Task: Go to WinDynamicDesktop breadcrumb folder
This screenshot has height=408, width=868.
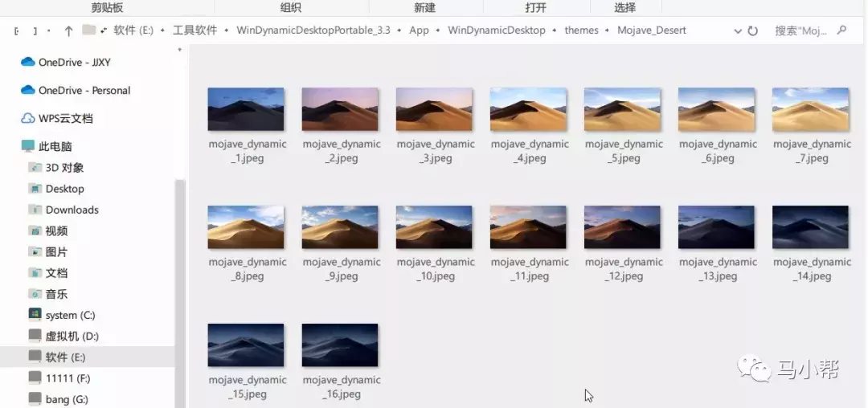Action: (x=497, y=31)
